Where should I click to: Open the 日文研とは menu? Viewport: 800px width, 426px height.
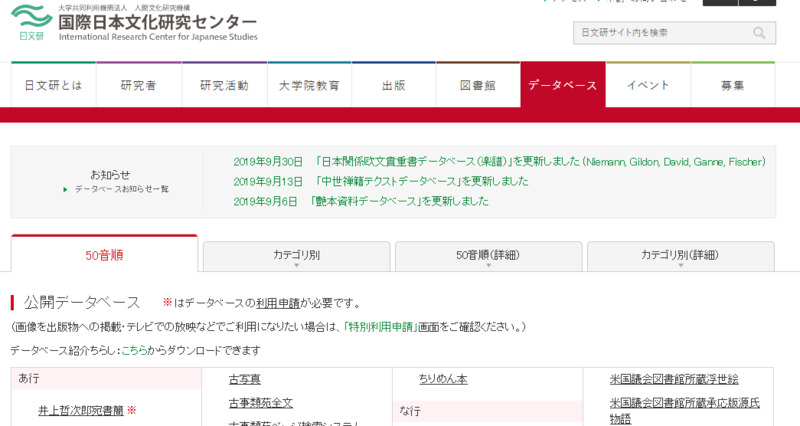coord(53,86)
